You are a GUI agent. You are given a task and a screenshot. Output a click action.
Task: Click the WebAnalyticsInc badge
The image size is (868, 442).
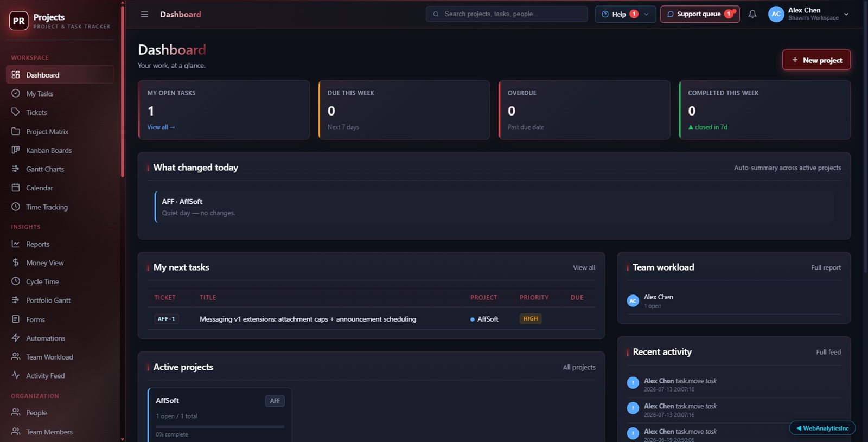point(822,428)
